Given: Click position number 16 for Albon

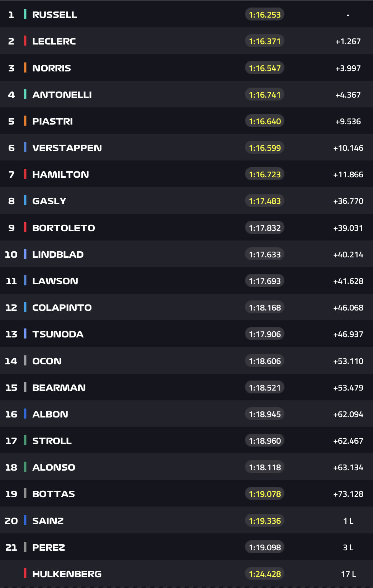Looking at the screenshot, I should click(11, 414).
